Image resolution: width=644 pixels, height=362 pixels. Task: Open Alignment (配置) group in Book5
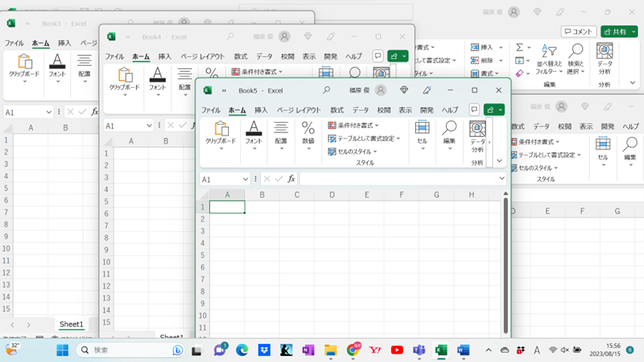(x=281, y=136)
